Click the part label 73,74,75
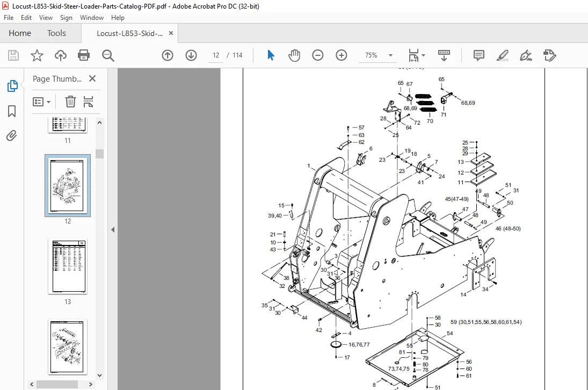 398,369
